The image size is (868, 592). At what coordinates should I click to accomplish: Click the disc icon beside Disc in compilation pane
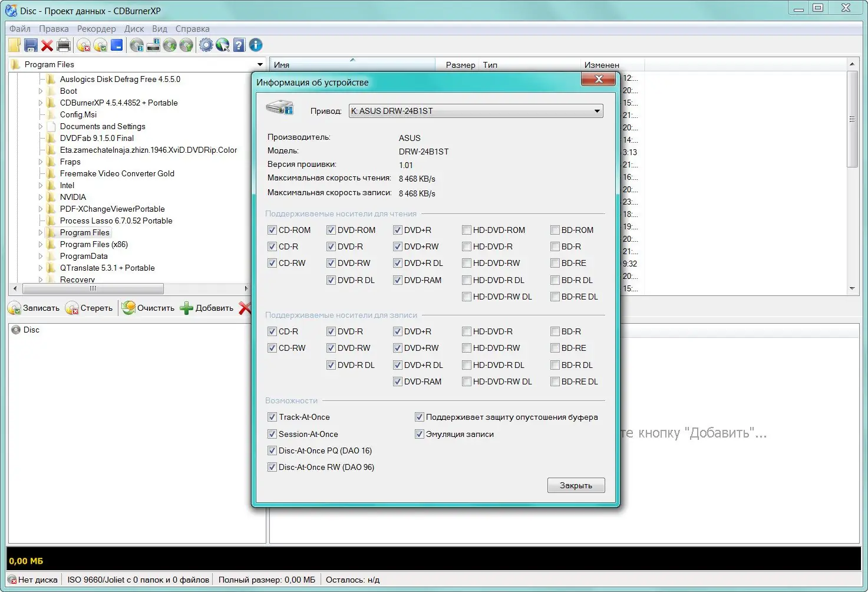tap(16, 330)
